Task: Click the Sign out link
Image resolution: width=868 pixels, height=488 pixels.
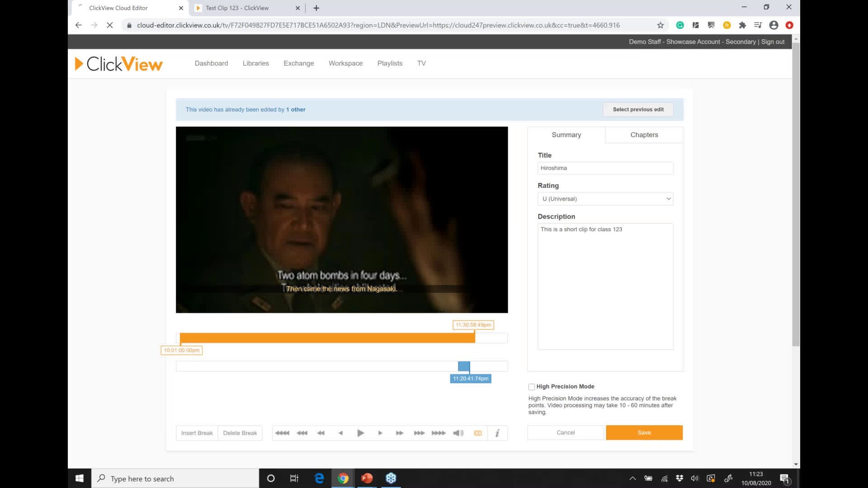Action: coord(773,42)
